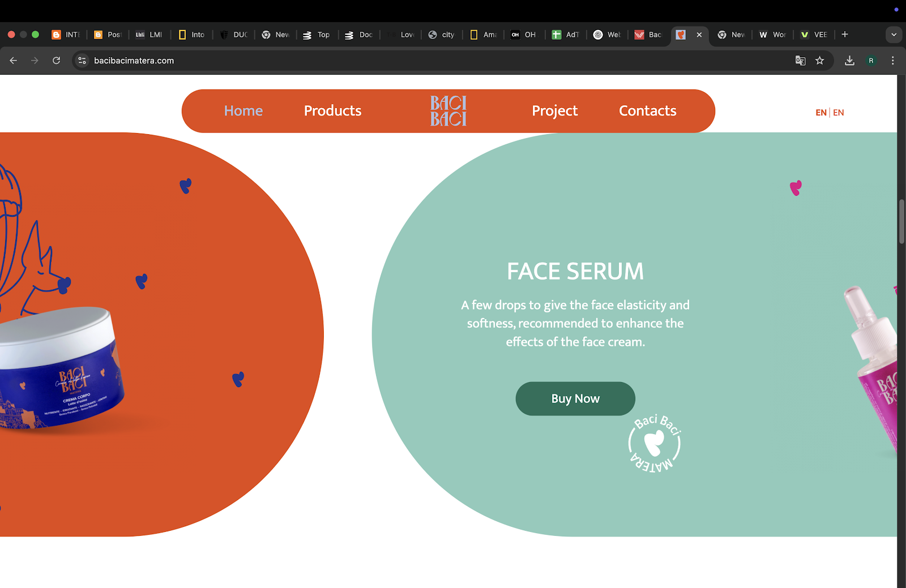Screen dimensions: 906x588
Task: Close the active Baci Baci tab
Action: pos(699,35)
